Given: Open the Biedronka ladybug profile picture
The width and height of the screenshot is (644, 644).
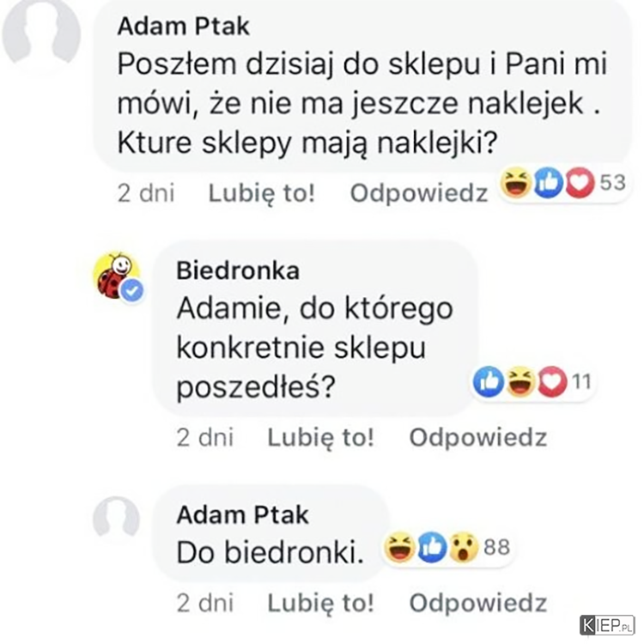Looking at the screenshot, I should pyautogui.click(x=116, y=275).
